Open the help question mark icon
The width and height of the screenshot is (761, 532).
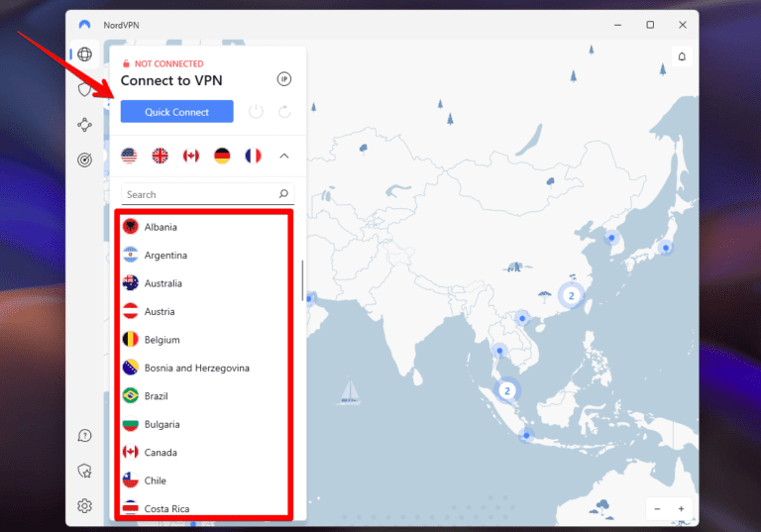(85, 435)
